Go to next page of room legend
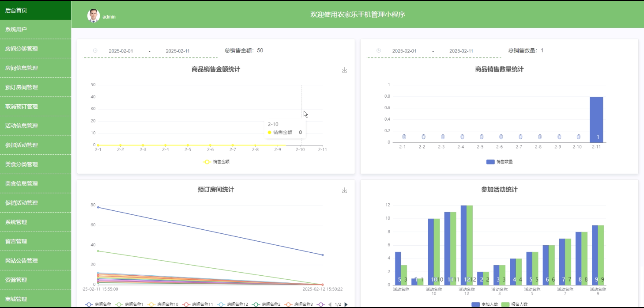 point(346,304)
